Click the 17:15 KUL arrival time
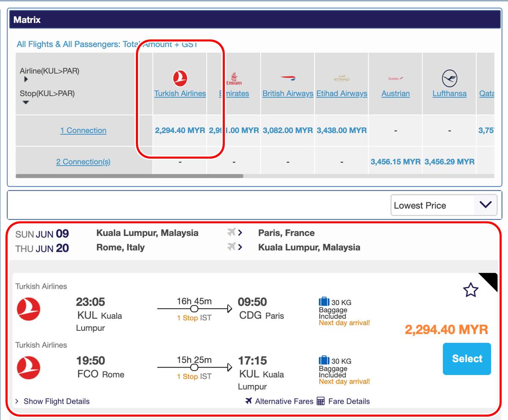Image resolution: width=508 pixels, height=420 pixels. coord(252,360)
